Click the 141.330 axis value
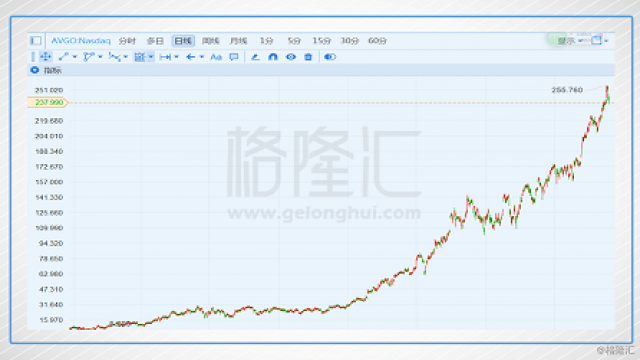This screenshot has height=360, width=640. pos(49,197)
